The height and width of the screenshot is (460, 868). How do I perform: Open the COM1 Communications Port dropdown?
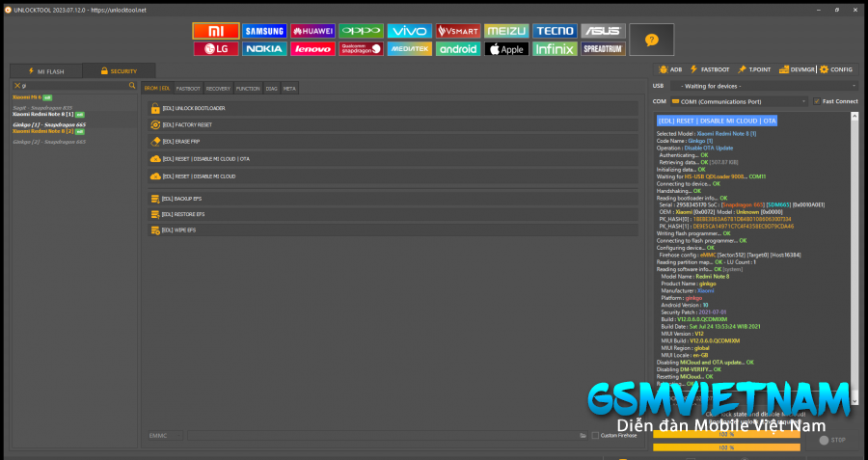tap(739, 101)
